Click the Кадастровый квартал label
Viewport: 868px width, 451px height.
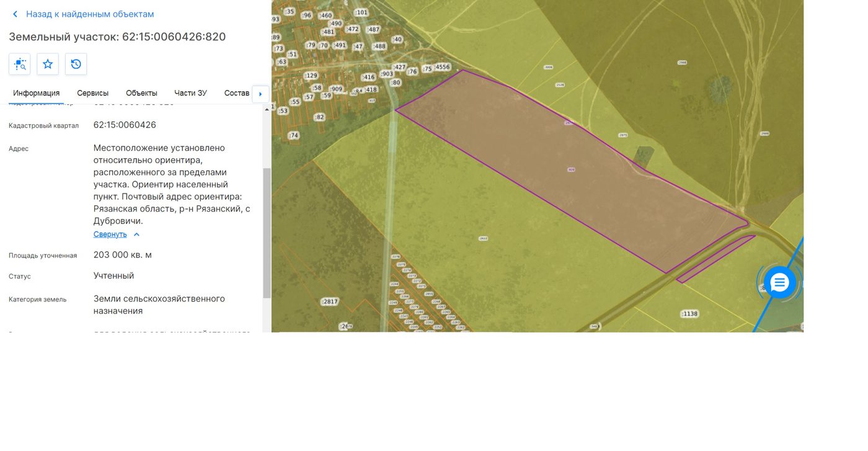[x=43, y=126]
